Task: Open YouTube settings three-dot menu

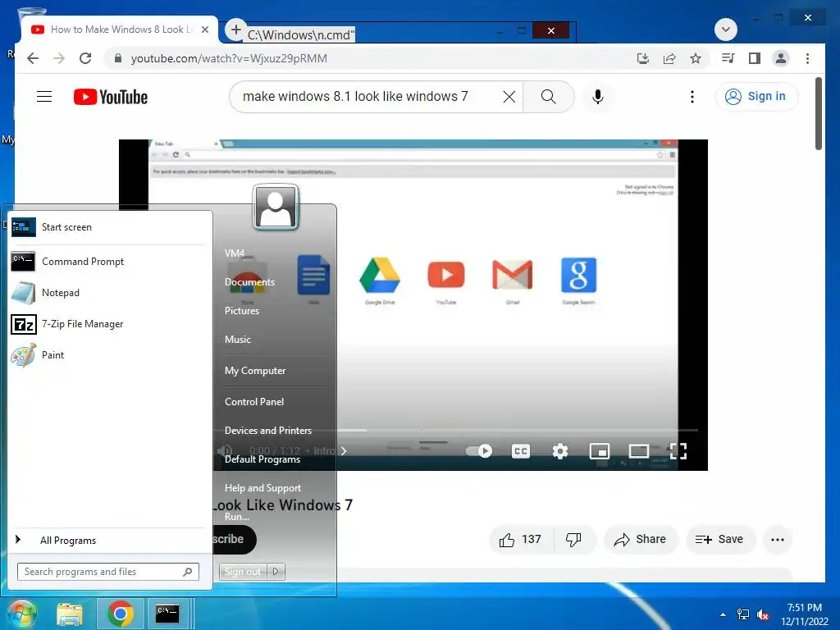Action: click(x=692, y=97)
